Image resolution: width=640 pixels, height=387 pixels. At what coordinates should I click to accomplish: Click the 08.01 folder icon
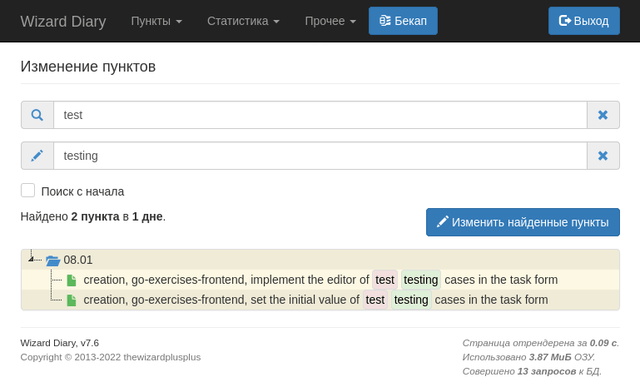pos(53,260)
